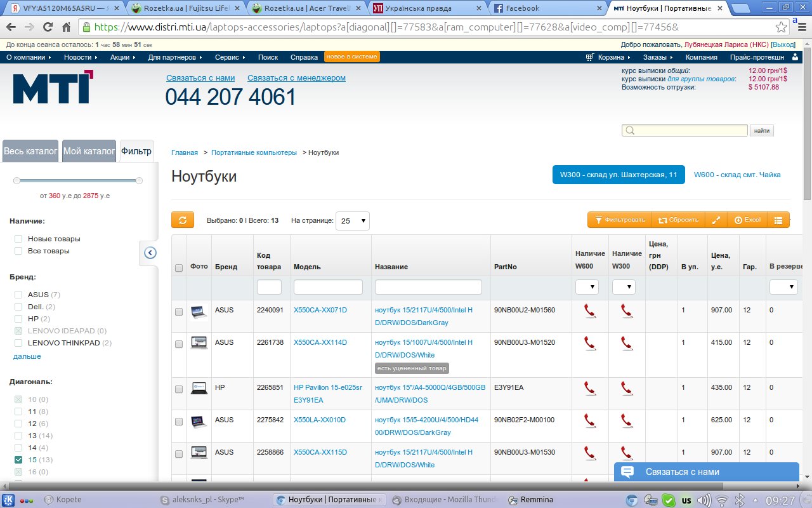The width and height of the screenshot is (812, 508).
Task: Open the Kopete taskbar entry
Action: tap(62, 500)
